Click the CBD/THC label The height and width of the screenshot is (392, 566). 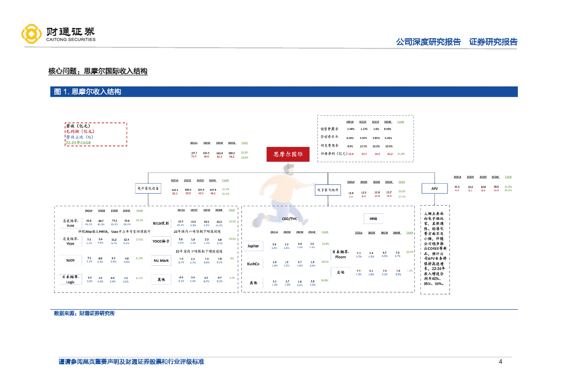[x=290, y=219]
